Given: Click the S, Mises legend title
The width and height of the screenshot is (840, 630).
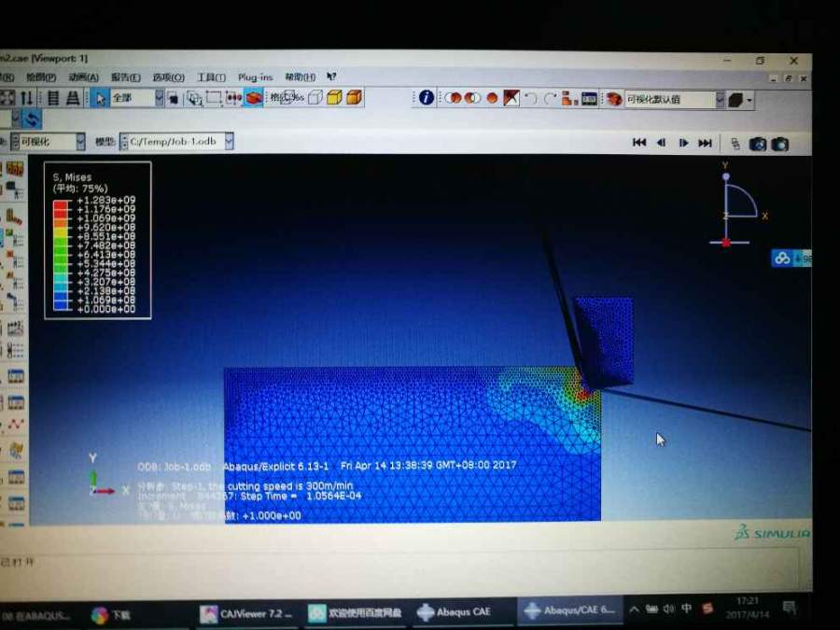Looking at the screenshot, I should [x=72, y=177].
